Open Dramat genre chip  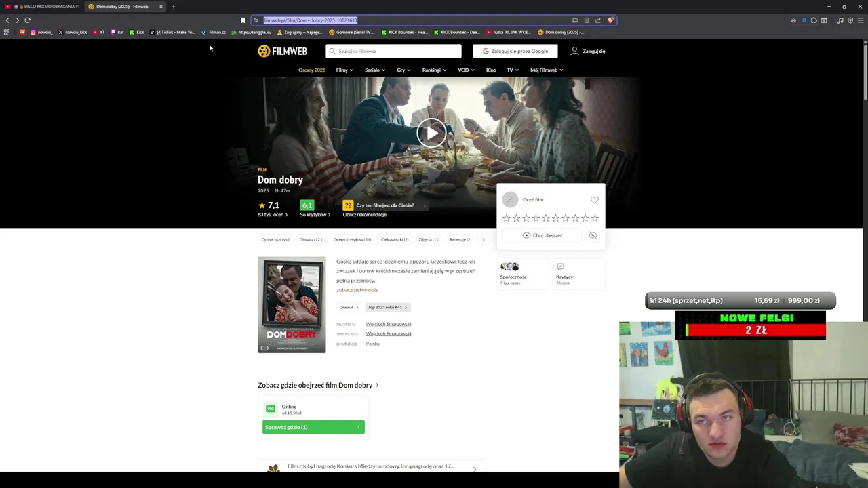(349, 307)
